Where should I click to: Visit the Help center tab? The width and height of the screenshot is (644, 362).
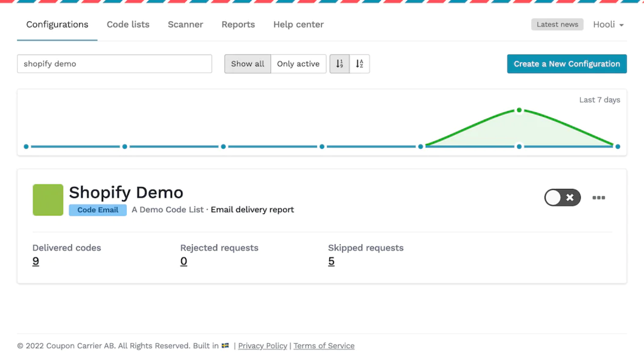pos(299,25)
